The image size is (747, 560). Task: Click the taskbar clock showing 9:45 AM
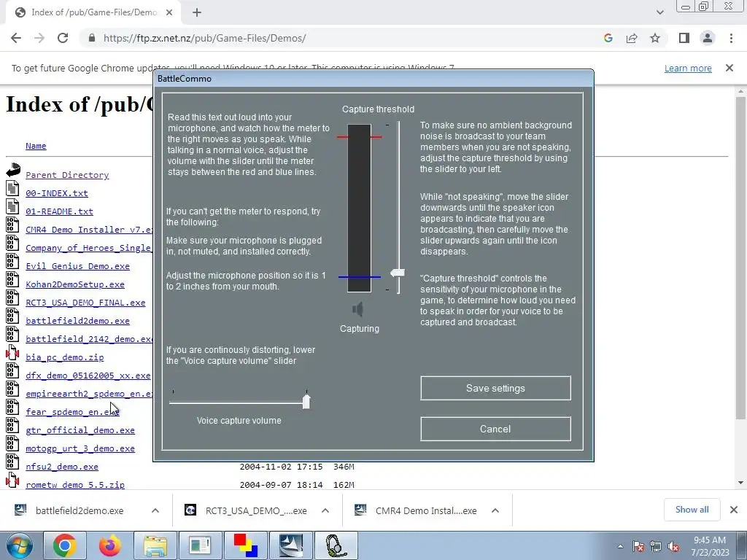click(710, 546)
